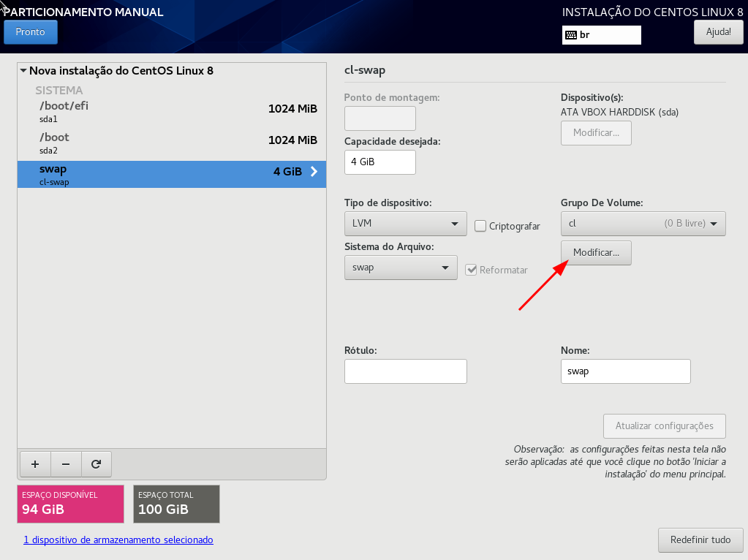The height and width of the screenshot is (560, 748).
Task: Click the reload storage configuration icon
Action: [x=97, y=464]
